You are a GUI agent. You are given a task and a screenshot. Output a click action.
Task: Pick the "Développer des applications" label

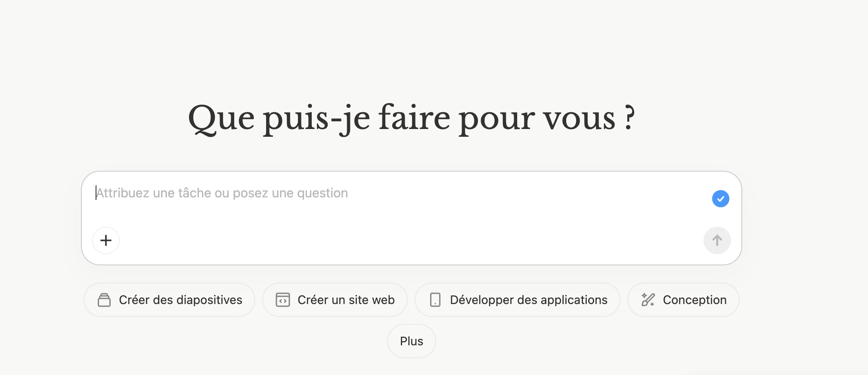click(528, 300)
